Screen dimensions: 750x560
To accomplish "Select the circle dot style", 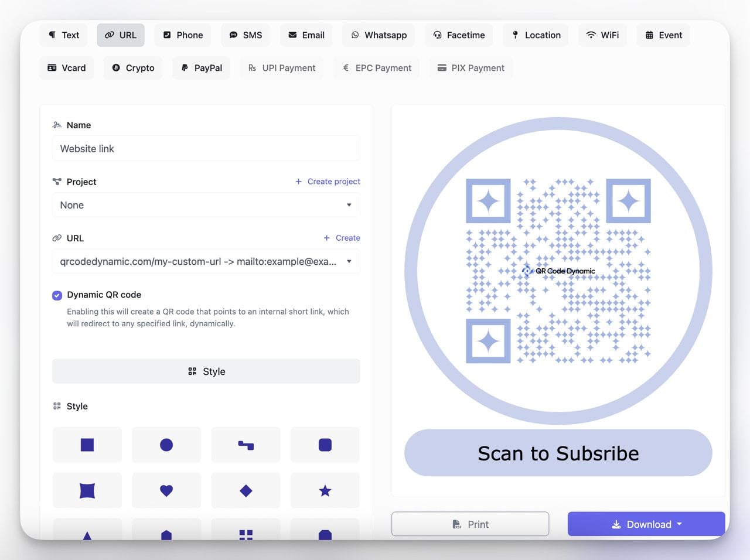I will 166,445.
